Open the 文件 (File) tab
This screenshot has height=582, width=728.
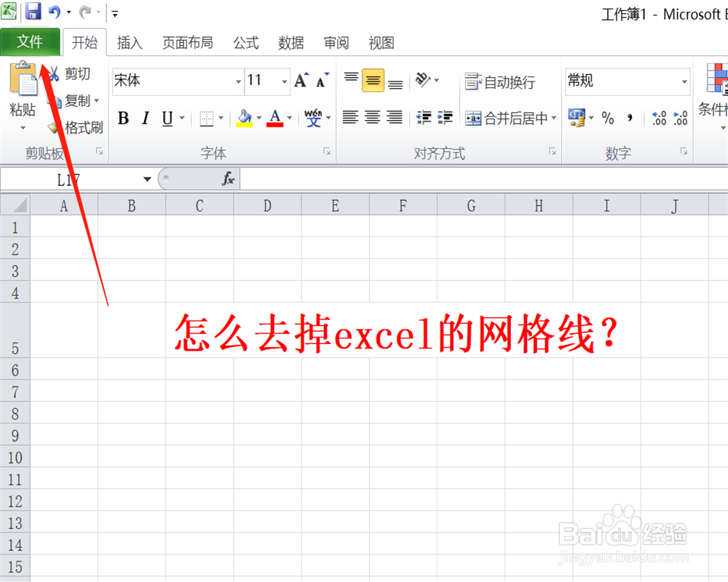(x=30, y=41)
